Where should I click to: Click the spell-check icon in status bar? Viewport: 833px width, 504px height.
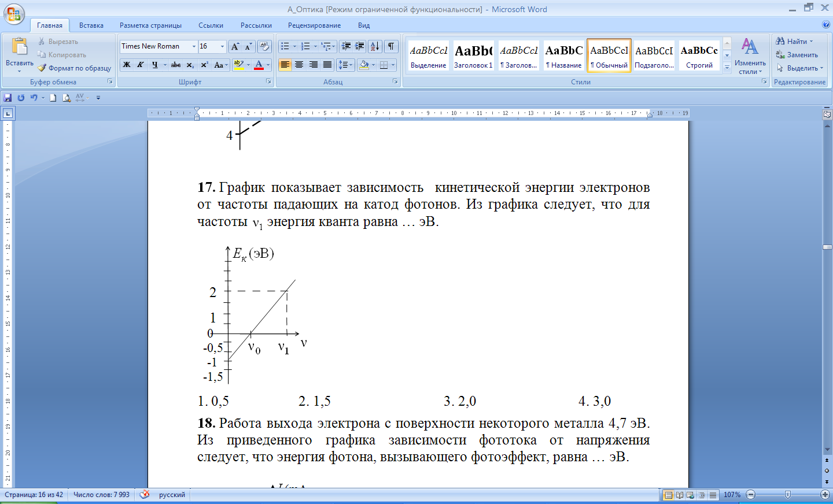click(x=145, y=495)
